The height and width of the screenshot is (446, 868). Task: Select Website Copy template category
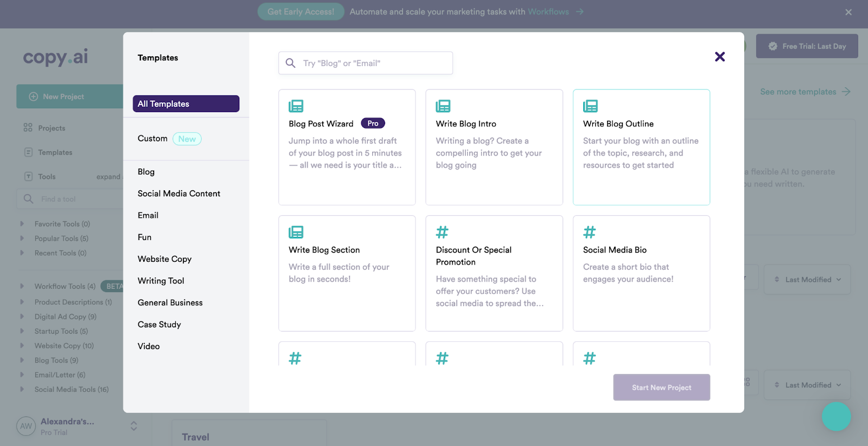click(164, 259)
